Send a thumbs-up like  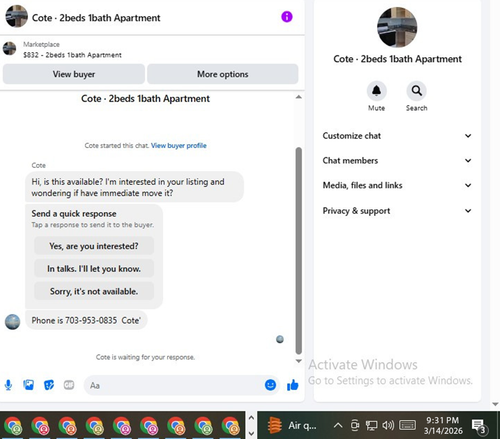pos(293,385)
